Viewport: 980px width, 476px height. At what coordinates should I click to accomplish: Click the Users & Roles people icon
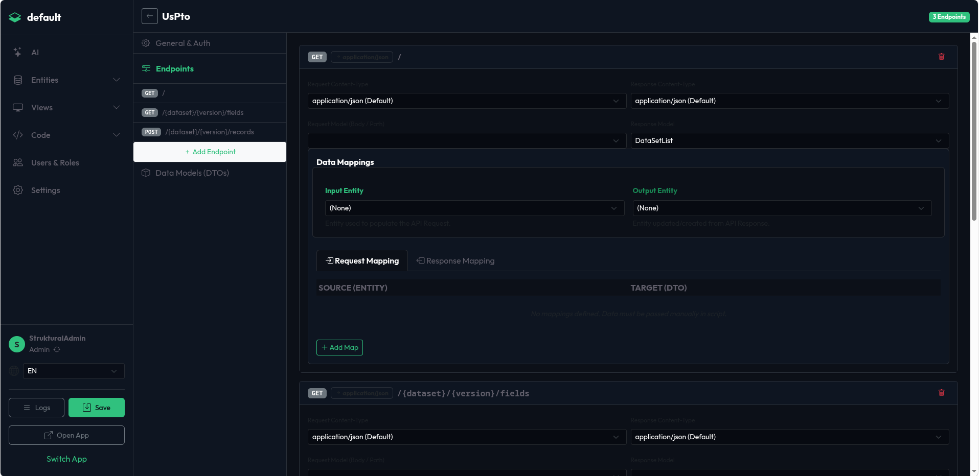(x=18, y=162)
